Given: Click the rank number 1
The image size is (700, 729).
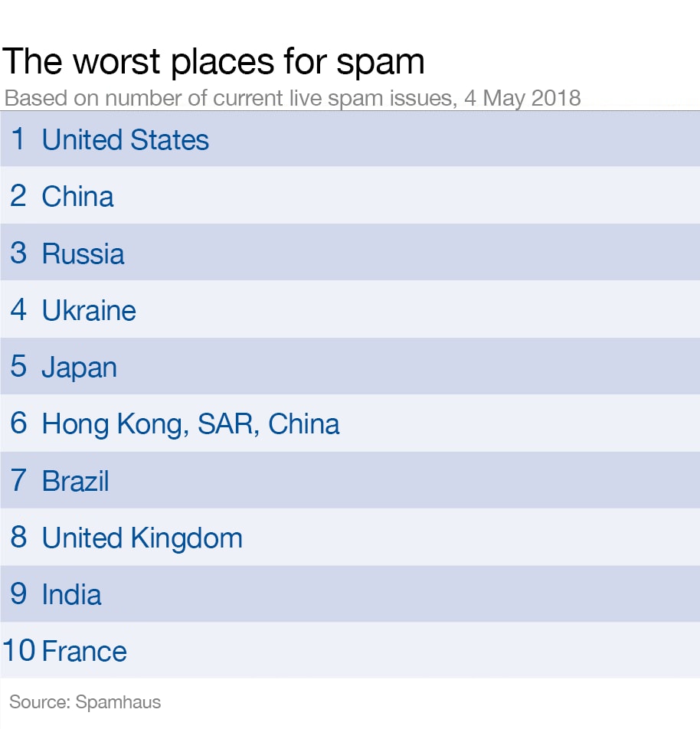Looking at the screenshot, I should (18, 139).
